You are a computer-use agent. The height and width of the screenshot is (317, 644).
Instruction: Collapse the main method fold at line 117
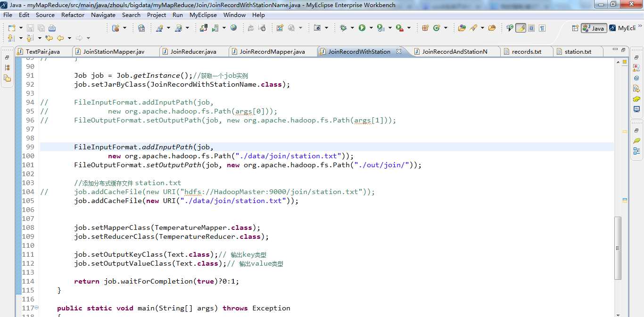point(37,308)
